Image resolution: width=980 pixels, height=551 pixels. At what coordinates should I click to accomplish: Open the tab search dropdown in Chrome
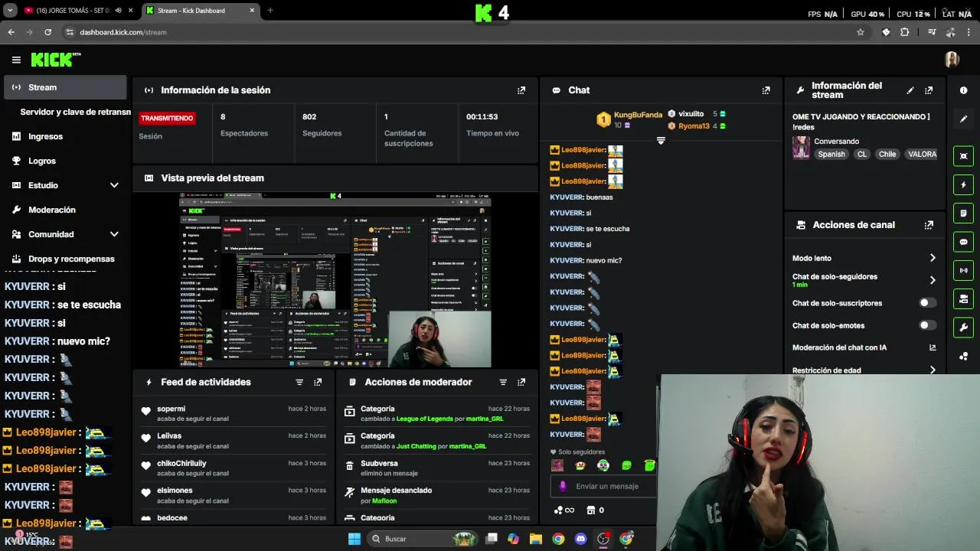click(10, 11)
